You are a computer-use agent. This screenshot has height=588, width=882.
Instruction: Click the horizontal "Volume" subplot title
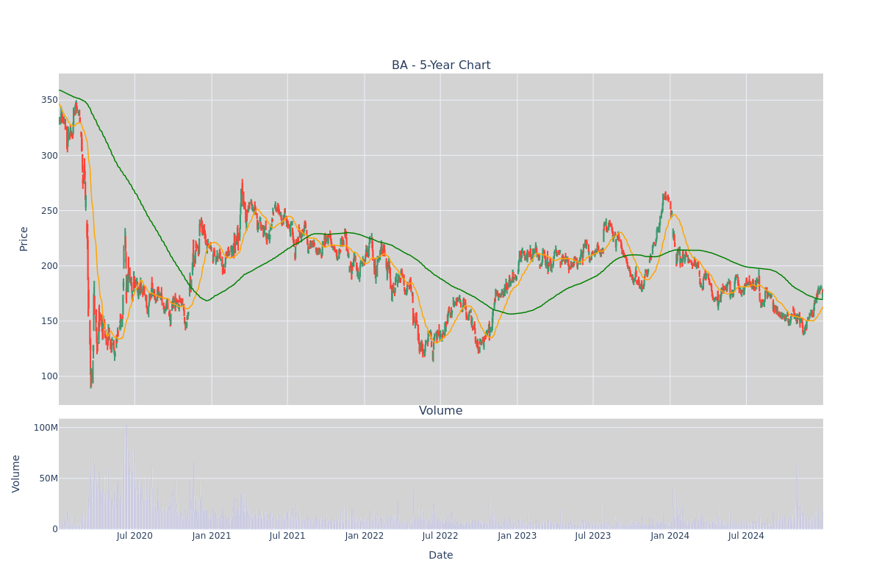click(441, 411)
